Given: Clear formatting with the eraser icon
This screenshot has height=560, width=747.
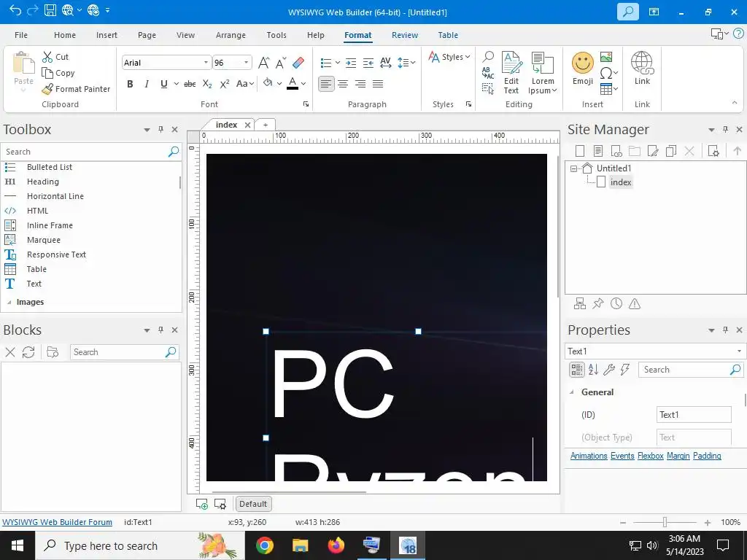Looking at the screenshot, I should point(298,63).
